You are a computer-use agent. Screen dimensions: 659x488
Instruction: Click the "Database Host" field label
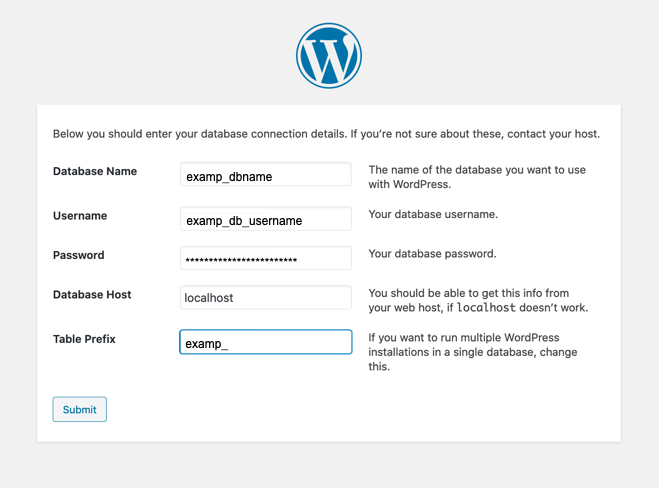click(94, 295)
